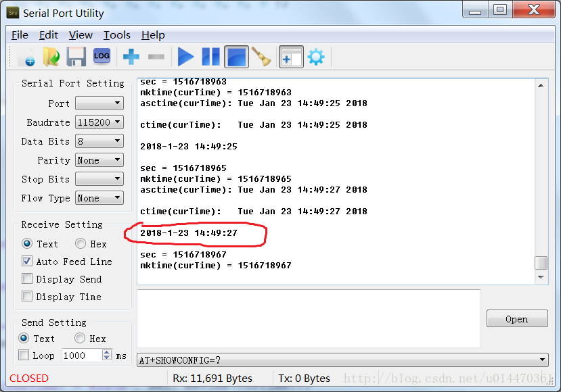Open the File menu
The height and width of the screenshot is (392, 561).
point(20,35)
